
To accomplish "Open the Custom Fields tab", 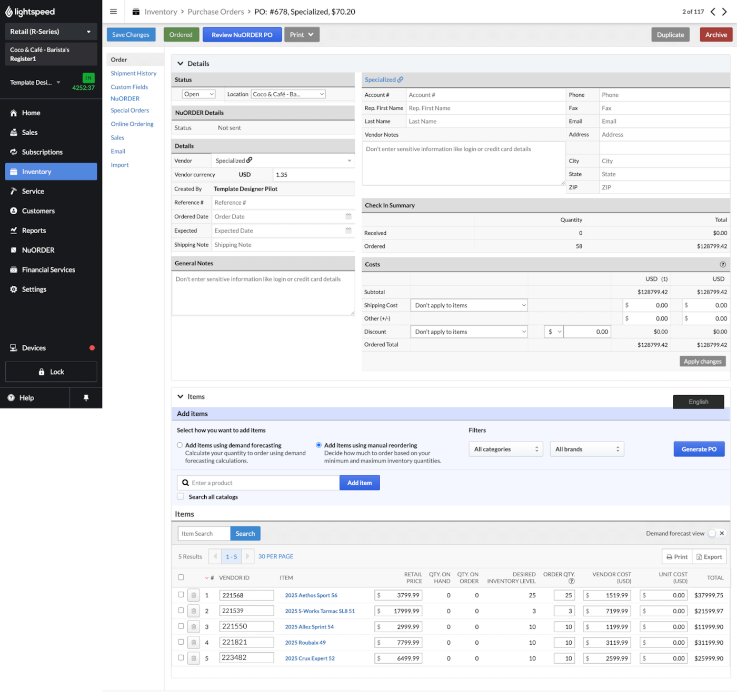I will (130, 87).
